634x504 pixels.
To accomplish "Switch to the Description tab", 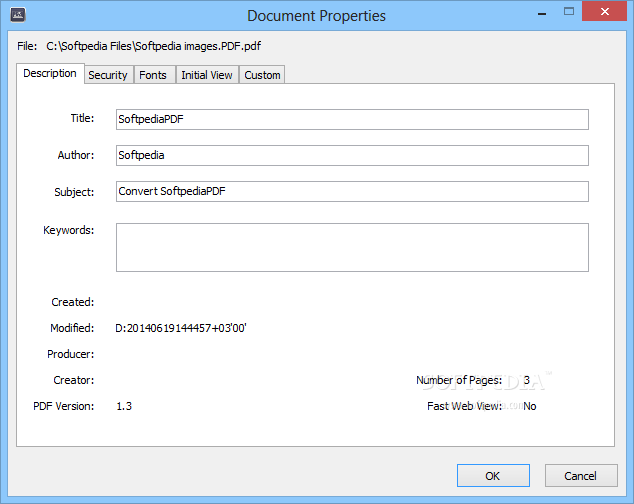I will pos(50,73).
